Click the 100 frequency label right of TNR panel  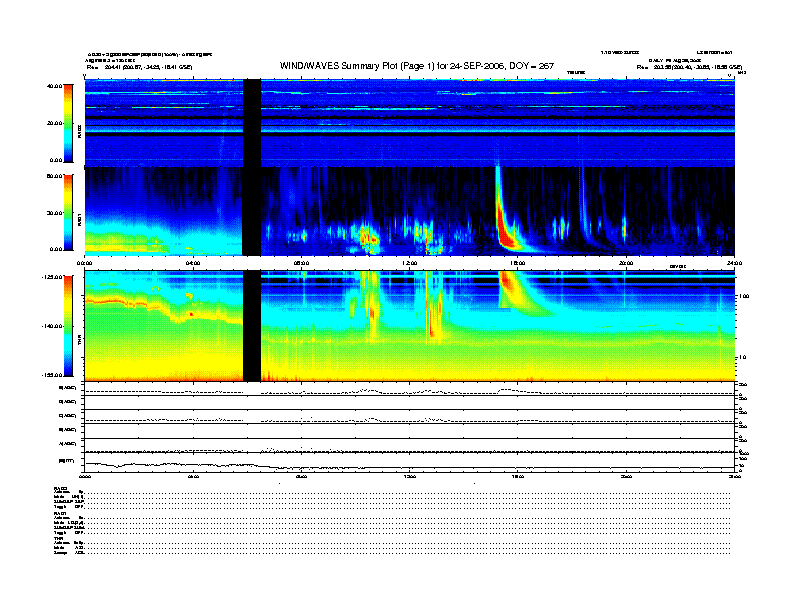(744, 296)
